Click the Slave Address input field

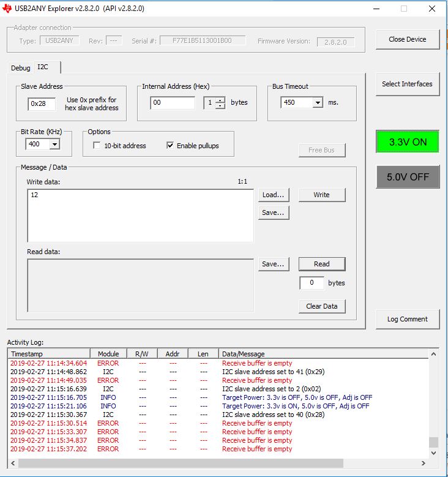[x=42, y=103]
